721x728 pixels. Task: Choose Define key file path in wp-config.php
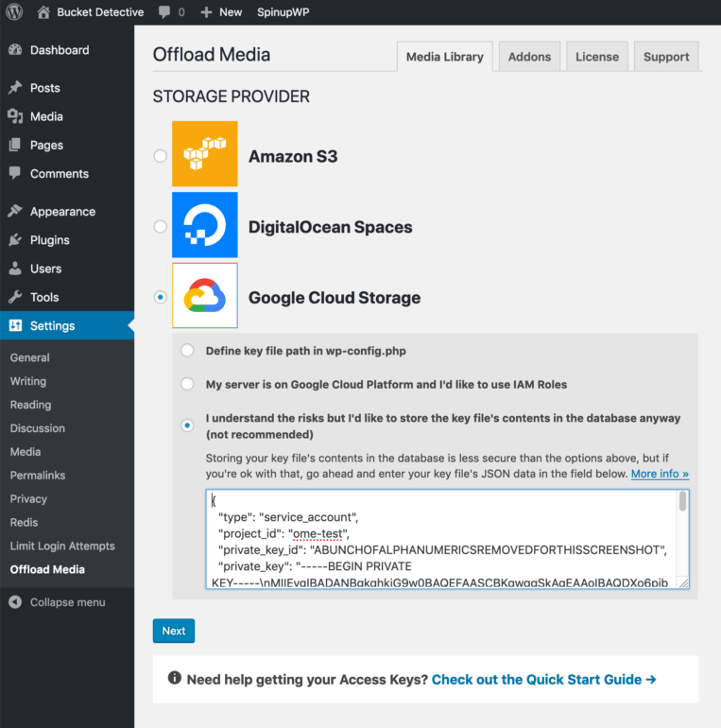click(187, 351)
